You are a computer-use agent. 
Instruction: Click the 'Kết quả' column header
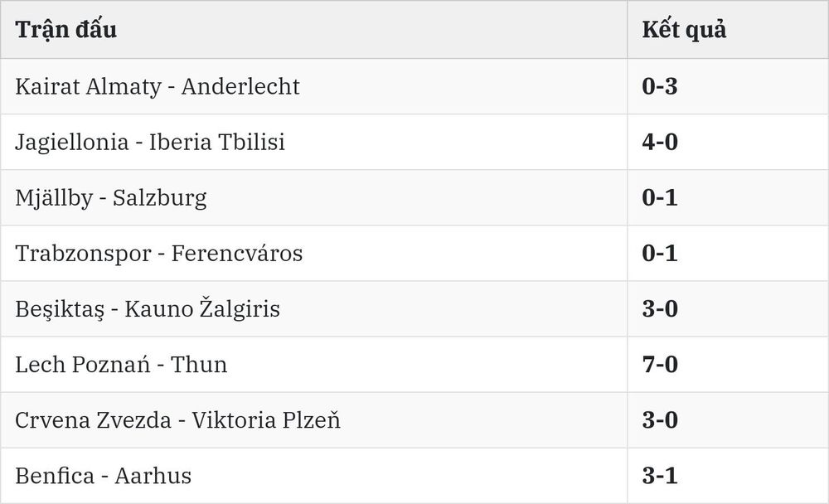pos(684,30)
